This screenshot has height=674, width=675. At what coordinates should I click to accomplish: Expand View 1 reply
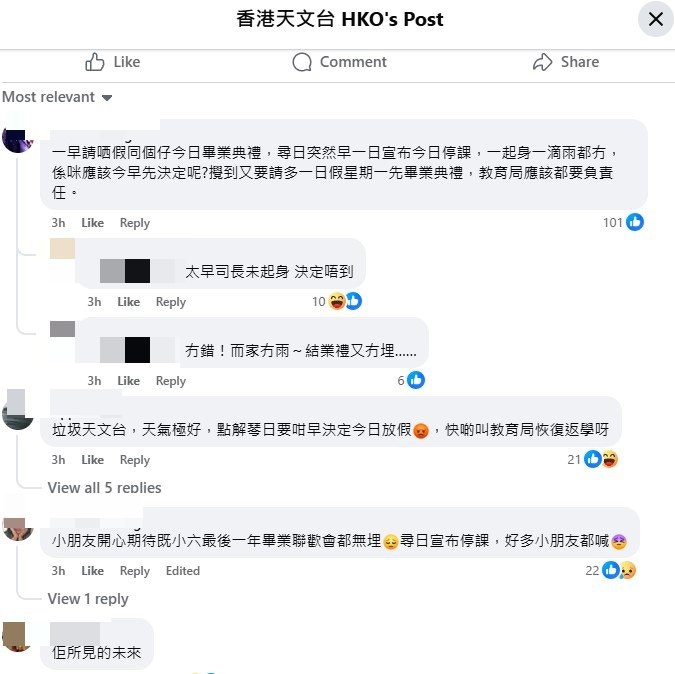coord(88,599)
